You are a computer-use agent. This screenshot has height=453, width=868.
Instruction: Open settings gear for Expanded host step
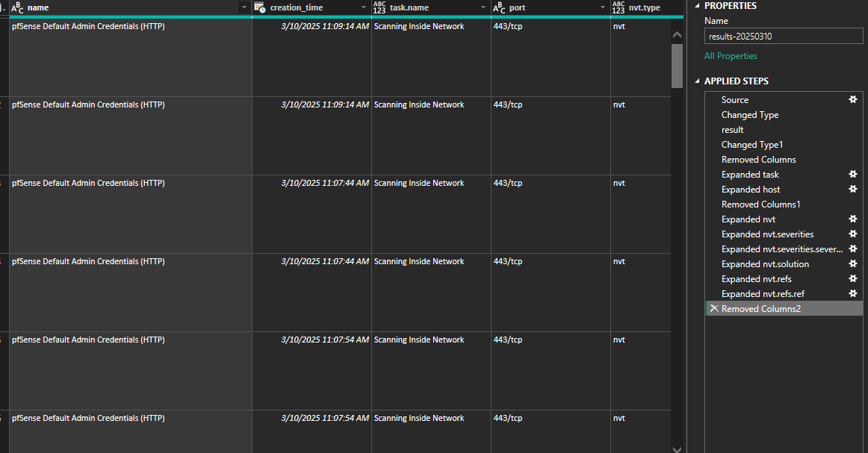click(853, 189)
